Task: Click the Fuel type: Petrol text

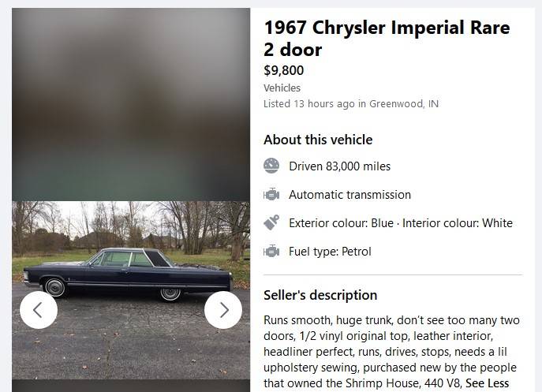Action: point(330,251)
